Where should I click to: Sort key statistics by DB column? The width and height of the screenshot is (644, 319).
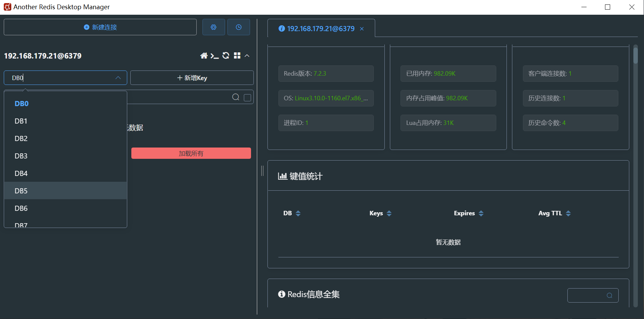tap(298, 213)
